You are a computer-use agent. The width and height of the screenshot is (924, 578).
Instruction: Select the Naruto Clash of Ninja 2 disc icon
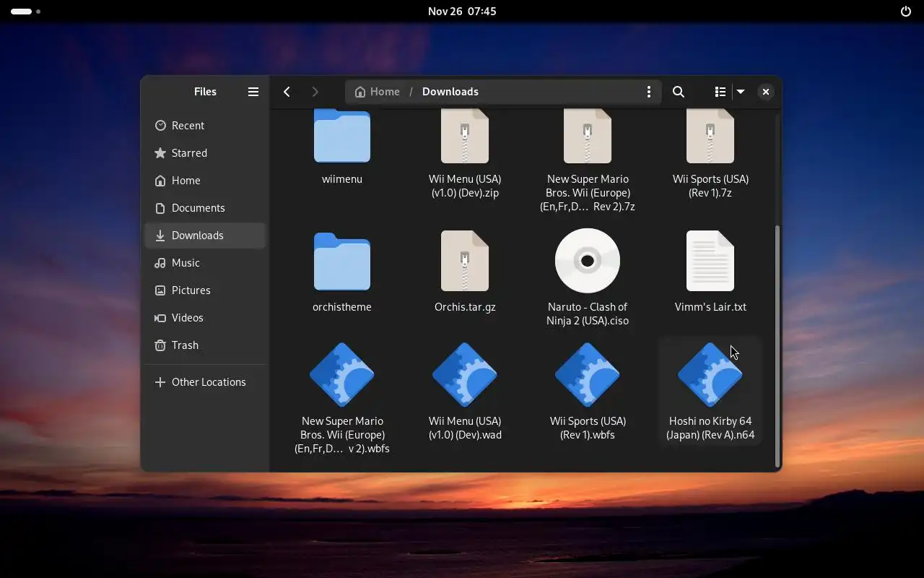pyautogui.click(x=588, y=261)
